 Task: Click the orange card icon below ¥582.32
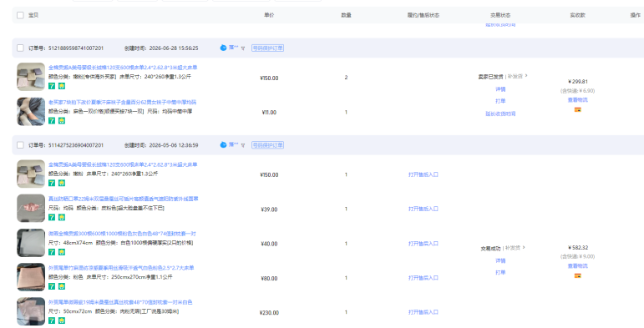[x=577, y=276]
